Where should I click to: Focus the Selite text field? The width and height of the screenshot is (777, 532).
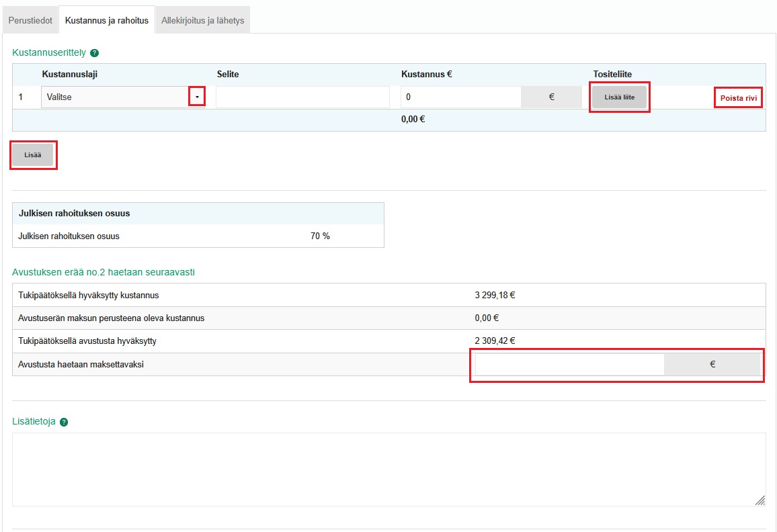(x=302, y=97)
